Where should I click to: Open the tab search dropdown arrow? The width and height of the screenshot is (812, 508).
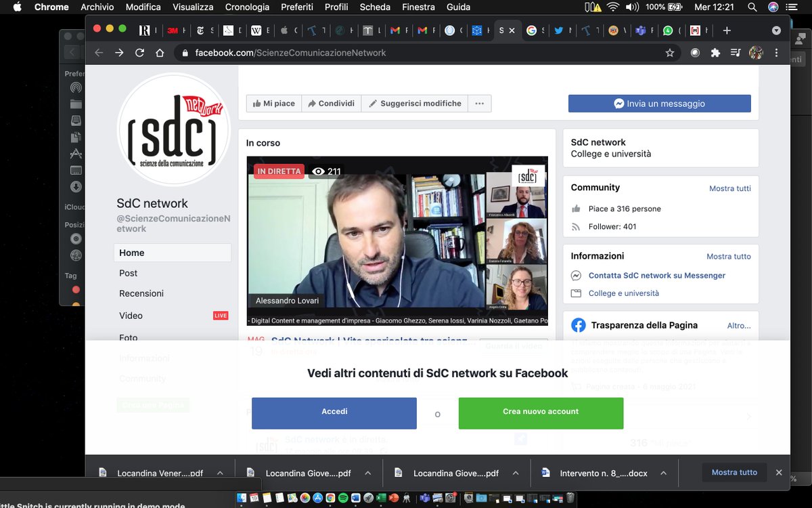click(776, 30)
